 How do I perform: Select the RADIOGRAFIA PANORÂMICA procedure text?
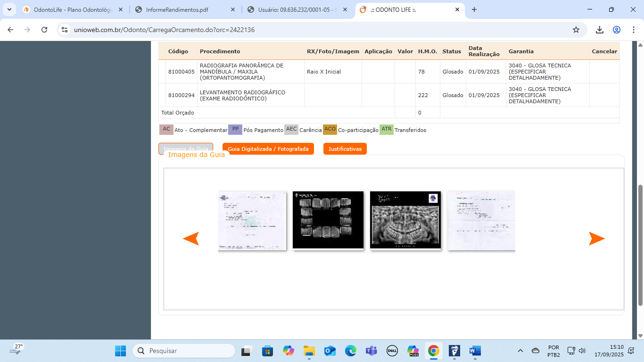tap(242, 72)
